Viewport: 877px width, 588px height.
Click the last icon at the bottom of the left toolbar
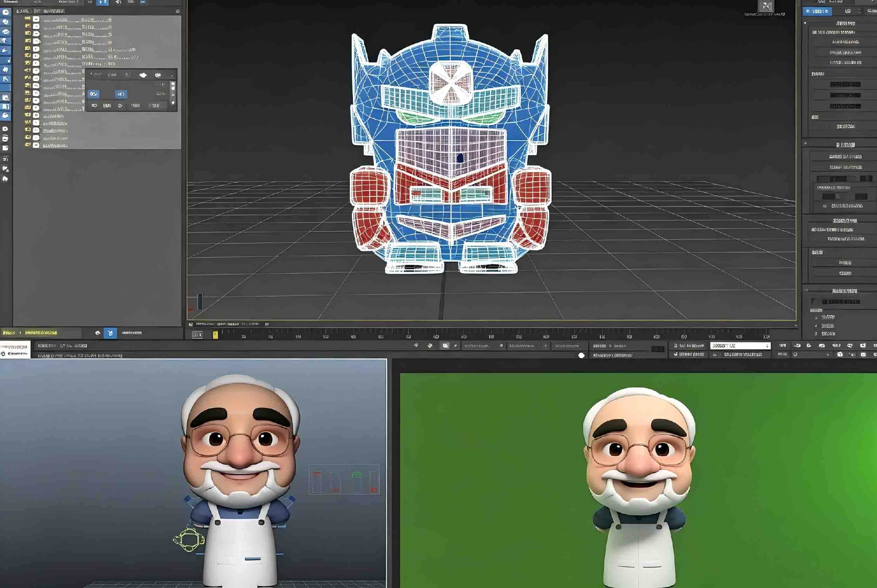5,179
